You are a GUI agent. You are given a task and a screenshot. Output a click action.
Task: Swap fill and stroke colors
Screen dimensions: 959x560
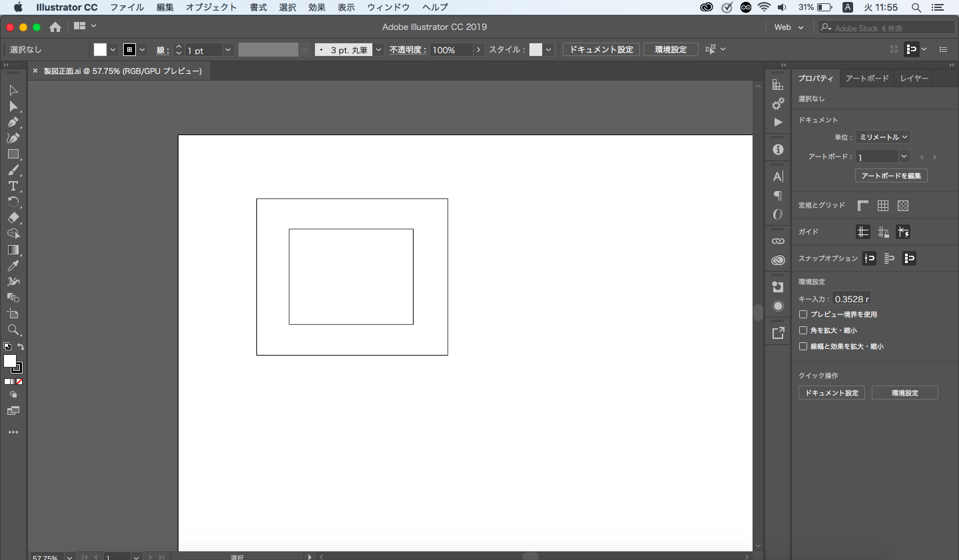21,346
